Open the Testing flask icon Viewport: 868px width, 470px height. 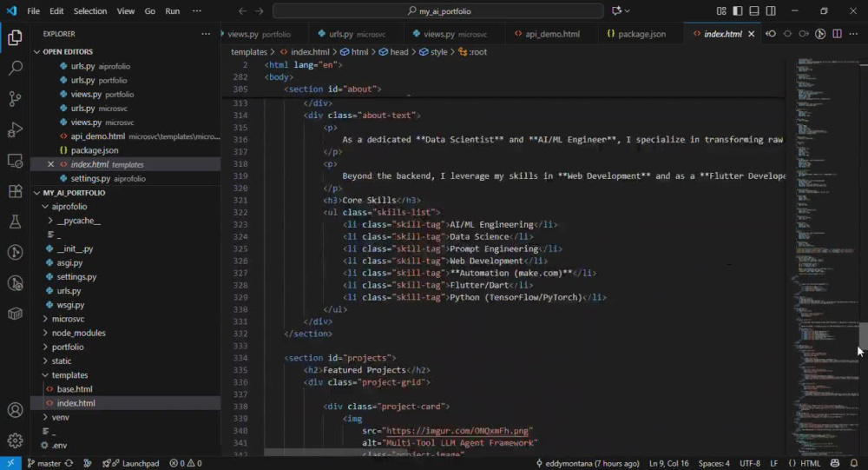click(x=15, y=222)
